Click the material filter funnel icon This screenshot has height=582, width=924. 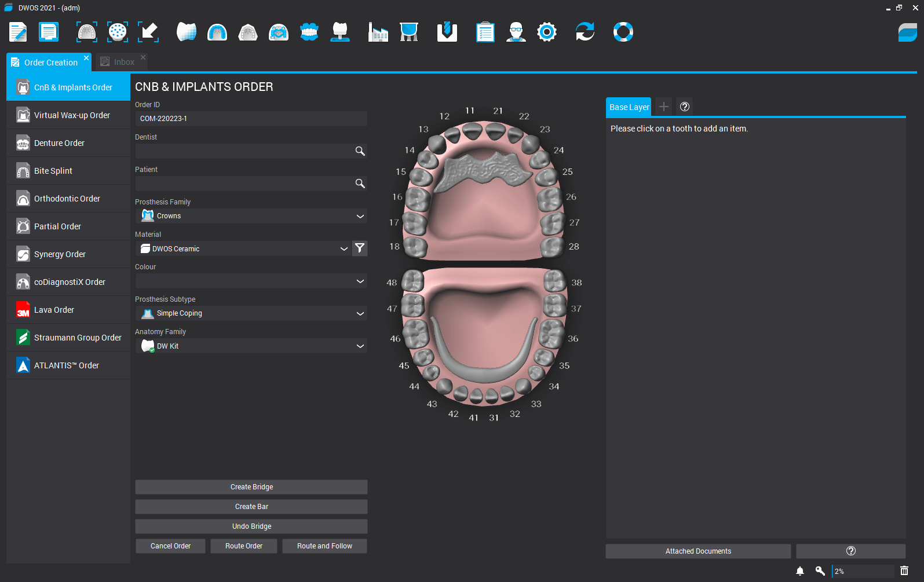click(360, 248)
